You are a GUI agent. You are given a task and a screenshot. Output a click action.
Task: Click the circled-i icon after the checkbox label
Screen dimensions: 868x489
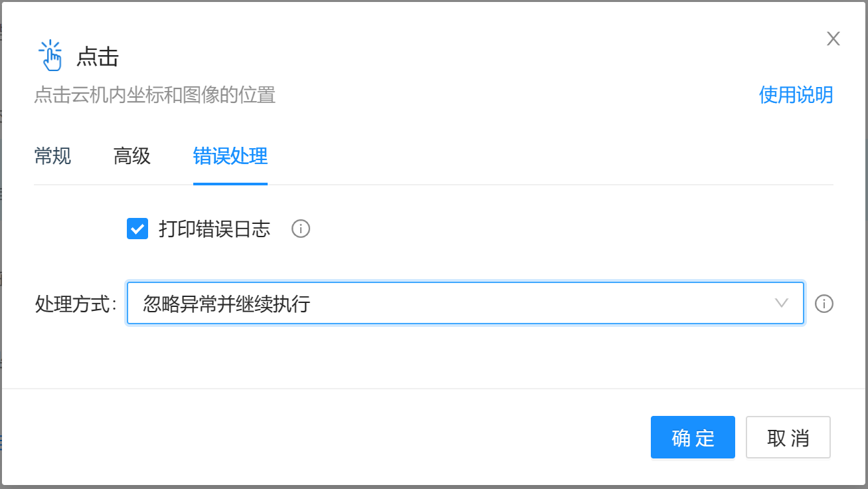[x=301, y=229]
